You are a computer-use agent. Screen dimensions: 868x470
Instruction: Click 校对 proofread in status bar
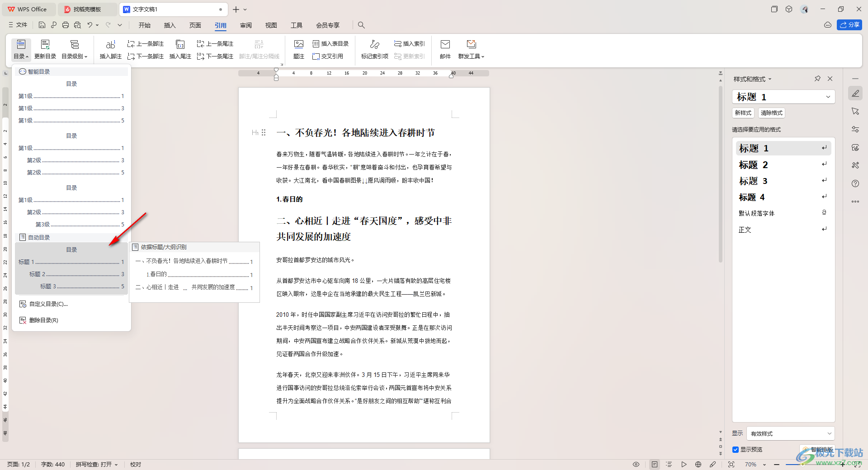[136, 465]
